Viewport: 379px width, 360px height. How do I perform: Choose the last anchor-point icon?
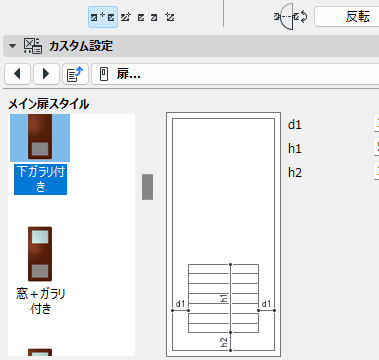[170, 17]
